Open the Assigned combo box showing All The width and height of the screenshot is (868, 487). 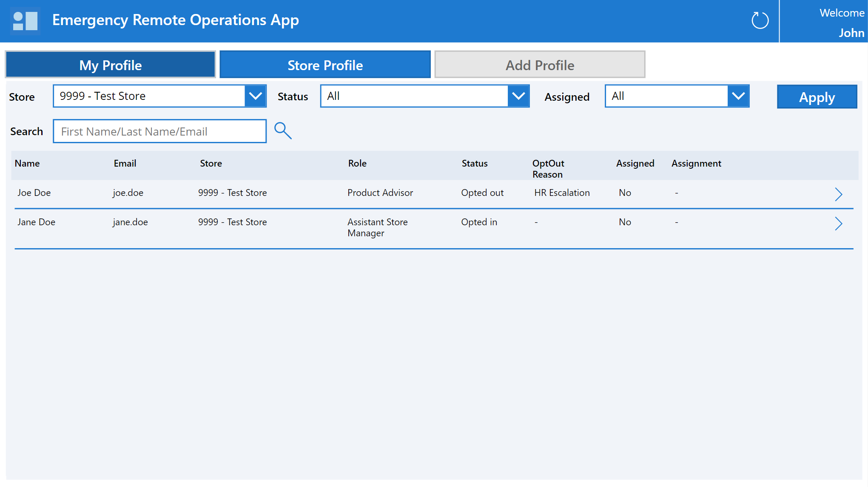(677, 96)
